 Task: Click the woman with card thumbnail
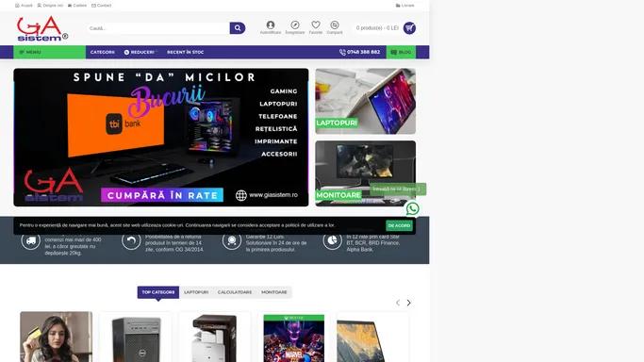(57, 337)
